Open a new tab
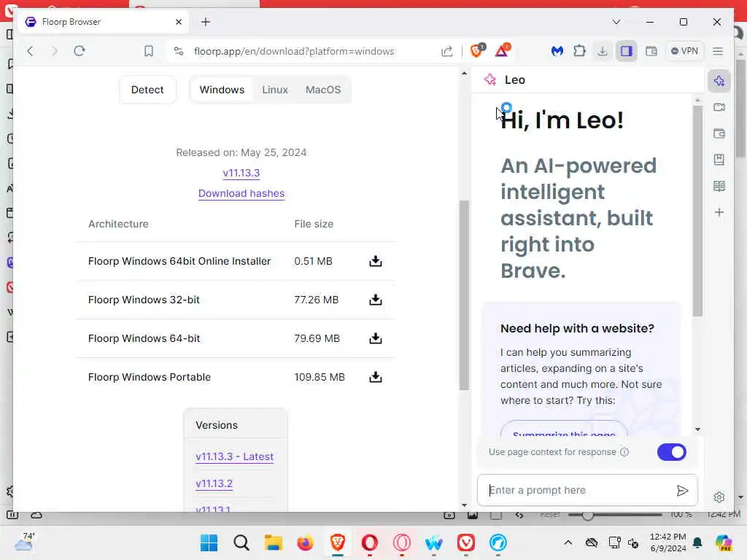The height and width of the screenshot is (560, 747). [x=205, y=22]
